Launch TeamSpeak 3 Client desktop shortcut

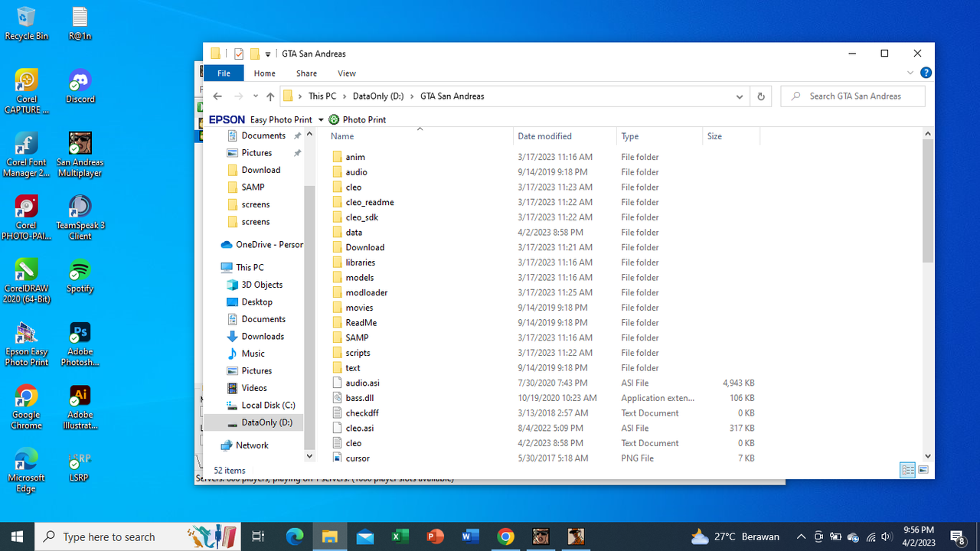pyautogui.click(x=80, y=217)
